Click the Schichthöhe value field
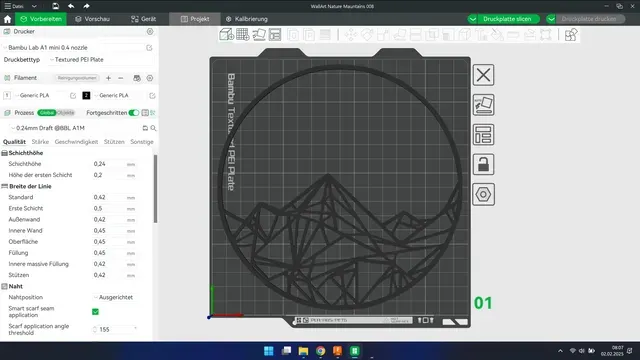Image resolution: width=640 pixels, height=360 pixels. [x=108, y=164]
